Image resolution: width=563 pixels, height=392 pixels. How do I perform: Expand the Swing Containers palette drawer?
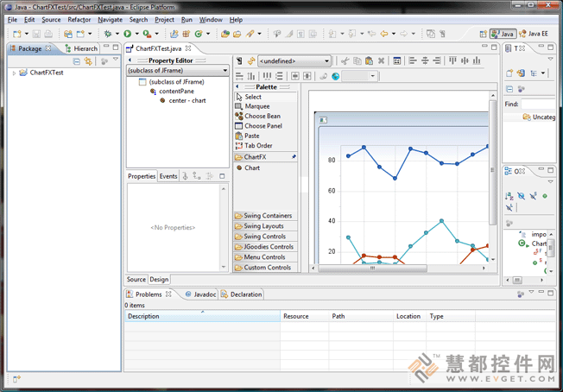pos(266,216)
